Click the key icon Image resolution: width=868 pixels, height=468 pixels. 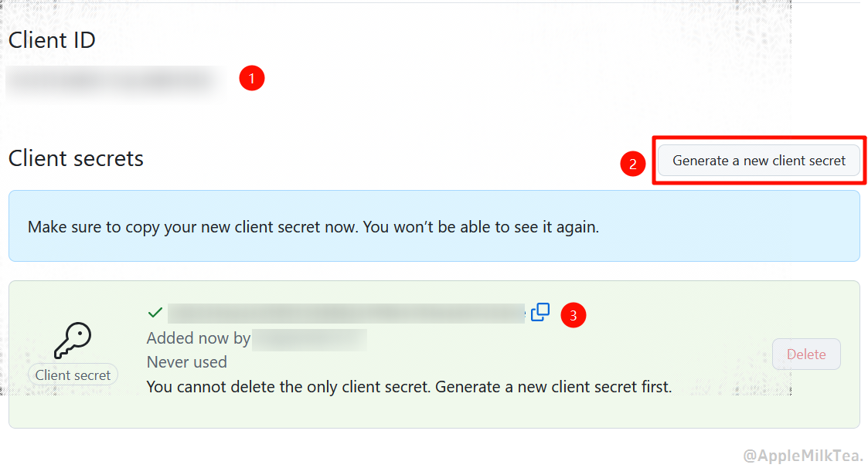[73, 340]
